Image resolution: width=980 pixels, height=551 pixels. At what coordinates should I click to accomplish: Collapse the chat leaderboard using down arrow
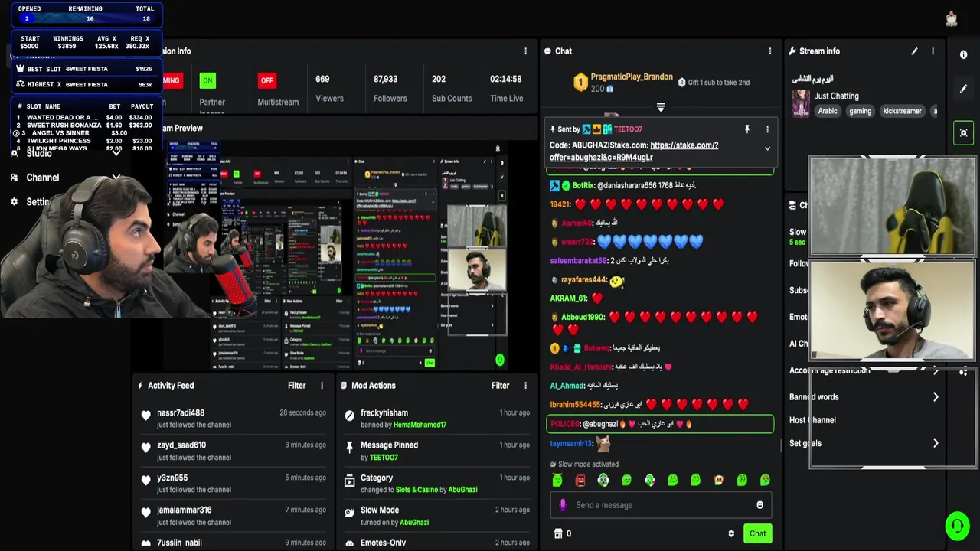pyautogui.click(x=661, y=108)
